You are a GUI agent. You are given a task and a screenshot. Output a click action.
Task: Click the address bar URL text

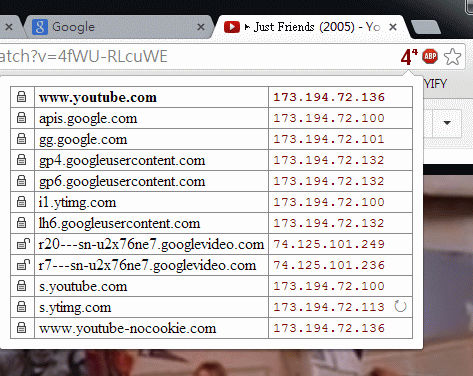[x=84, y=57]
